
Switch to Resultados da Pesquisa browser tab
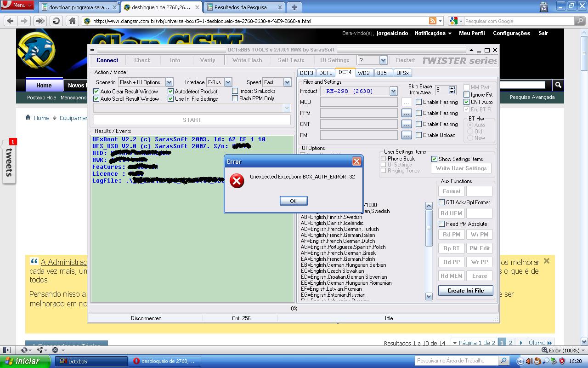(x=243, y=7)
